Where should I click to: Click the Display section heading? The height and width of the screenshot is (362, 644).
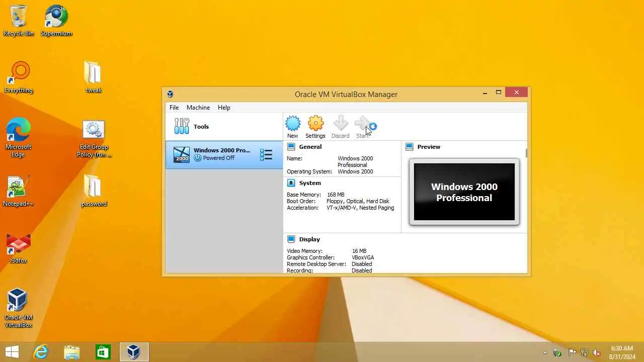click(x=309, y=239)
